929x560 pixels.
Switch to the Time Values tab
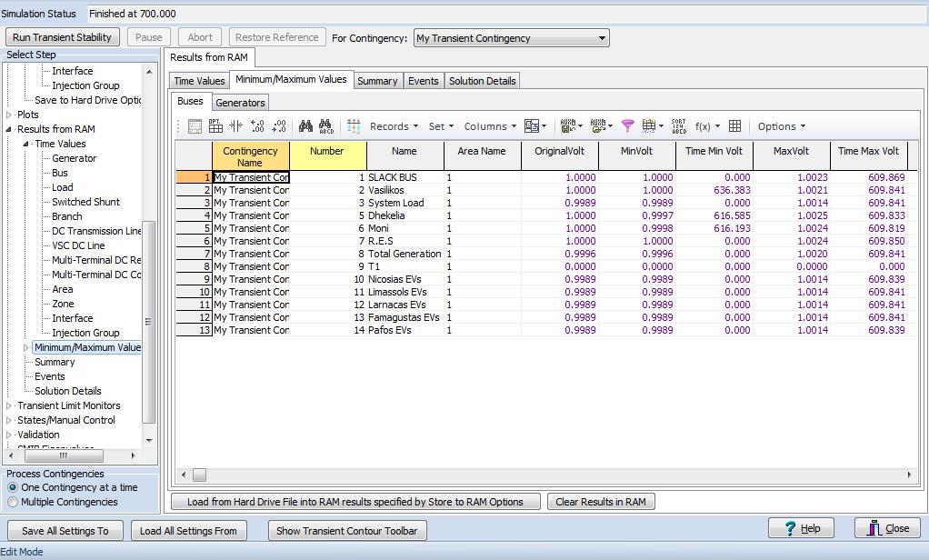[x=199, y=81]
